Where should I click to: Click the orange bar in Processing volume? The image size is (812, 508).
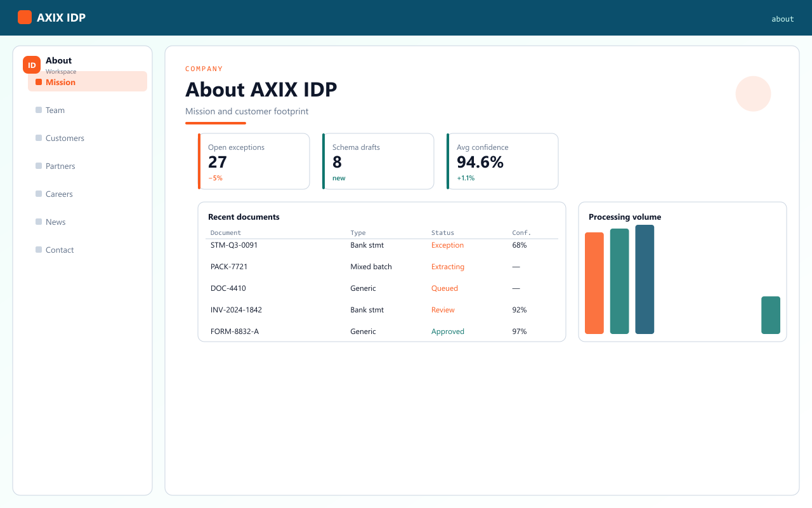coord(594,283)
